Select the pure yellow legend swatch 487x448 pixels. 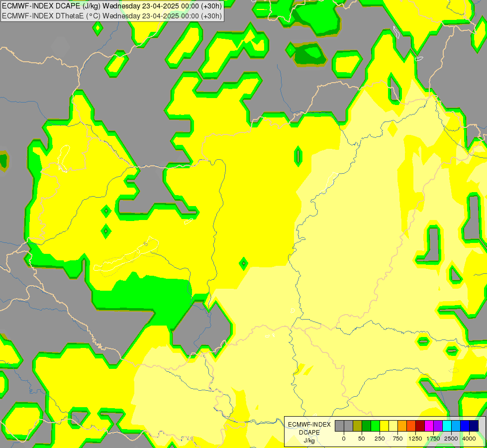pos(384,426)
